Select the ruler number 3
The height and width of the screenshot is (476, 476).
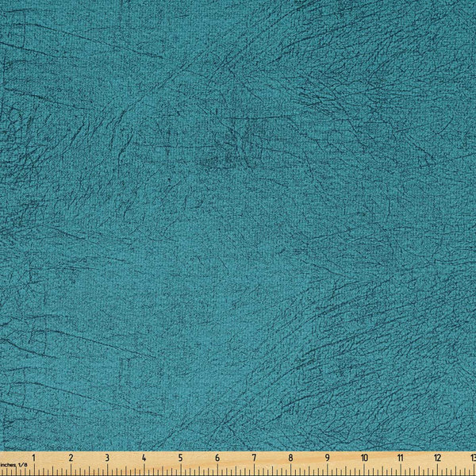coord(107,458)
